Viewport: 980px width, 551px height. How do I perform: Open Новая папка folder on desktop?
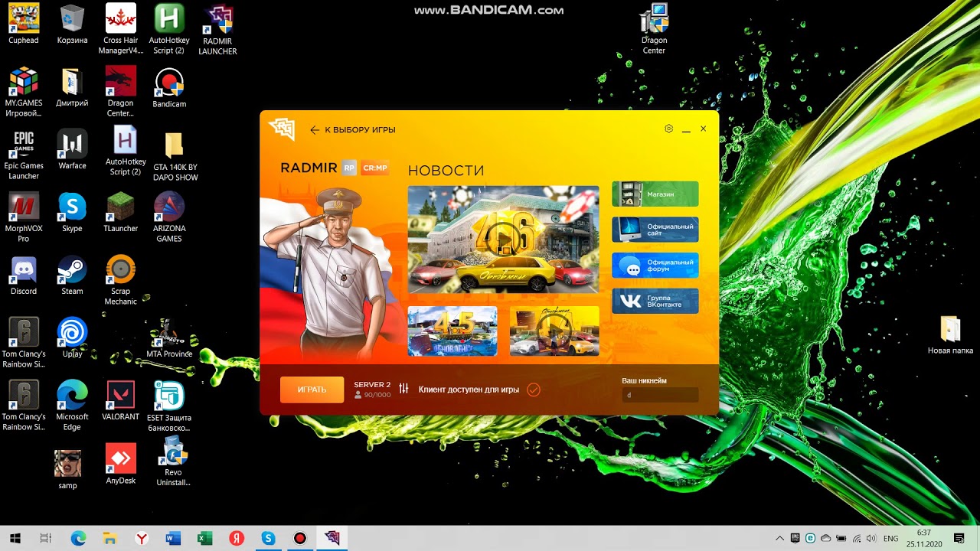(950, 335)
